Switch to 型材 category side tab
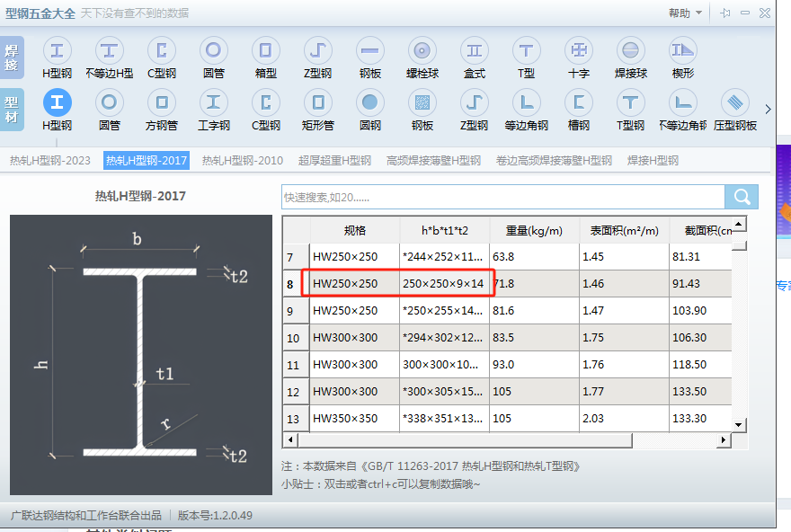 [x=12, y=110]
